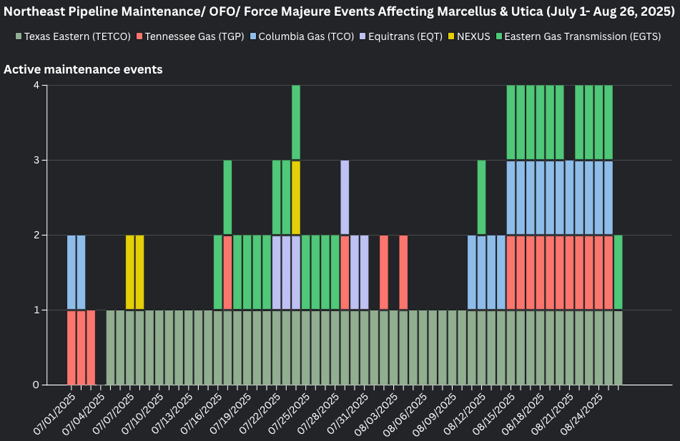Click the y-axis value 1

[x=36, y=310]
